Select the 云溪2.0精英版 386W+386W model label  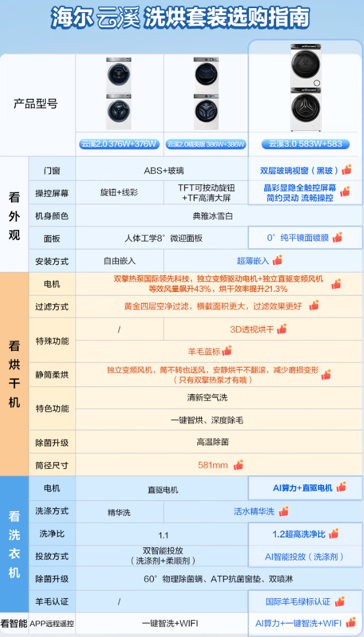206,144
